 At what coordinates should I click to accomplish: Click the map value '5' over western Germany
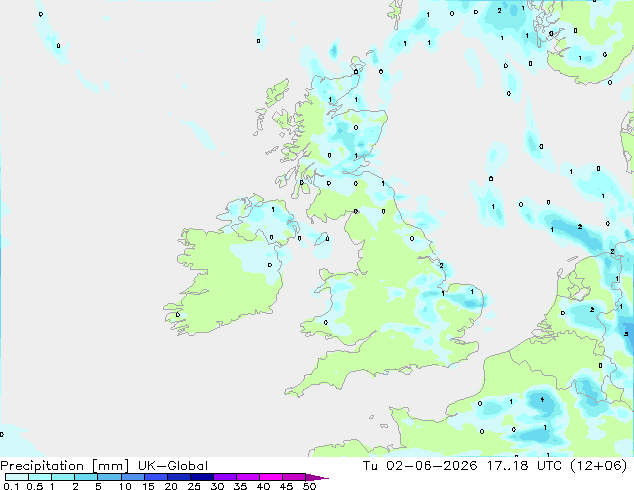(x=626, y=334)
